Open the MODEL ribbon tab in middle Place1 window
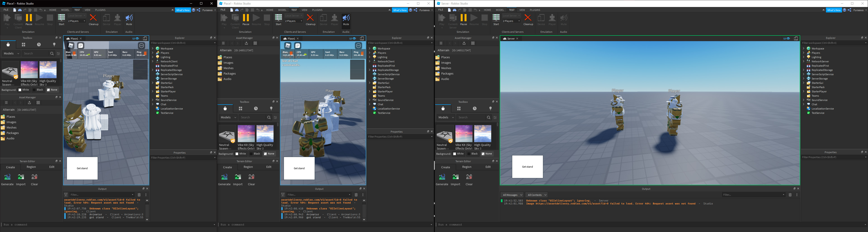 pyautogui.click(x=282, y=10)
